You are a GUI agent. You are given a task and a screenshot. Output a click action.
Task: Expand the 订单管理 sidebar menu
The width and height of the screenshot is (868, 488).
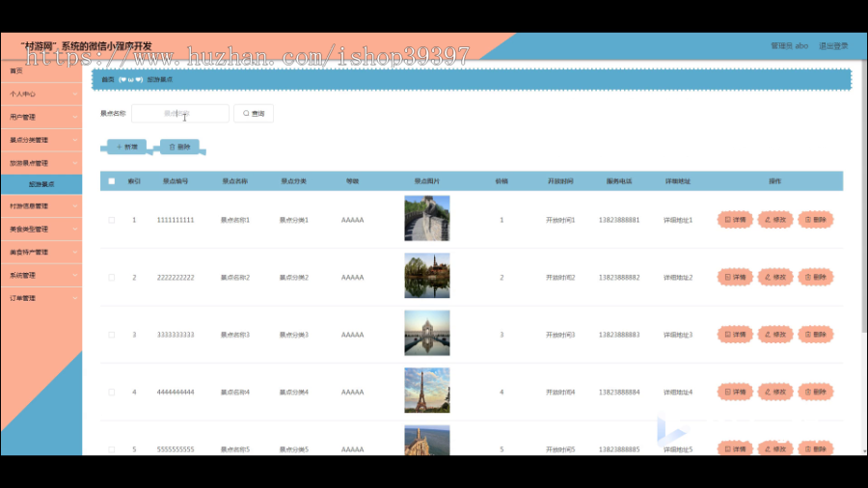click(x=41, y=298)
